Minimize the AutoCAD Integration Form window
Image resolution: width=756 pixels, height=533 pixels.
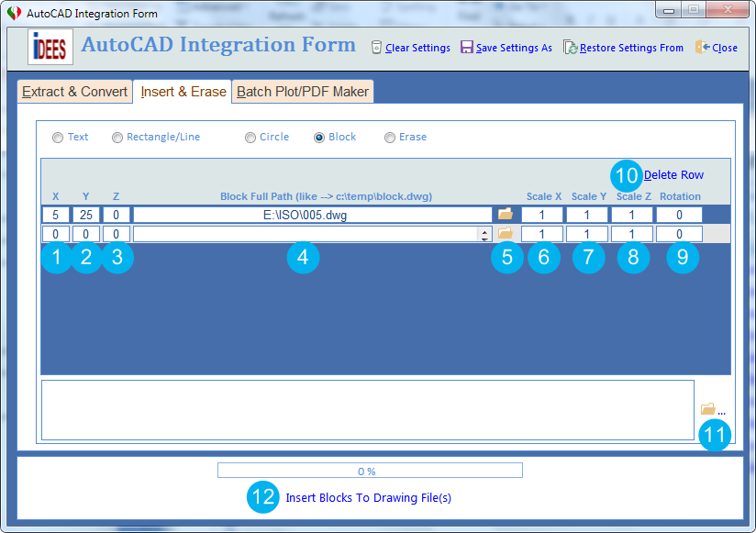coord(669,10)
